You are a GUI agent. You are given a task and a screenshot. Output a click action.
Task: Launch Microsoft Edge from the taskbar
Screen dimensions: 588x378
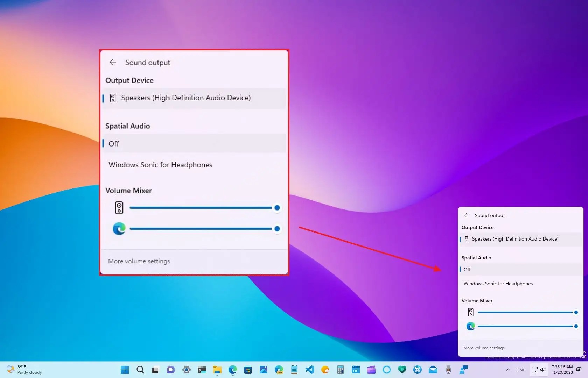coord(232,370)
